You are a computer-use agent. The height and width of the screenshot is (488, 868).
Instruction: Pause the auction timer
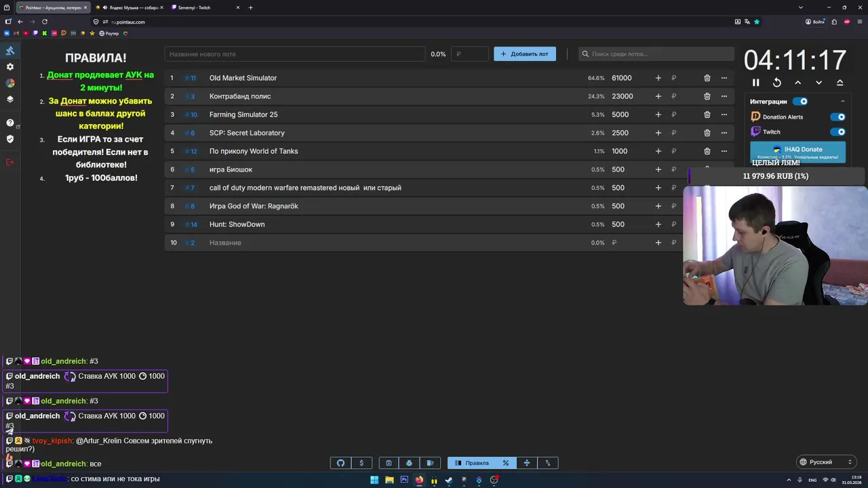(755, 83)
